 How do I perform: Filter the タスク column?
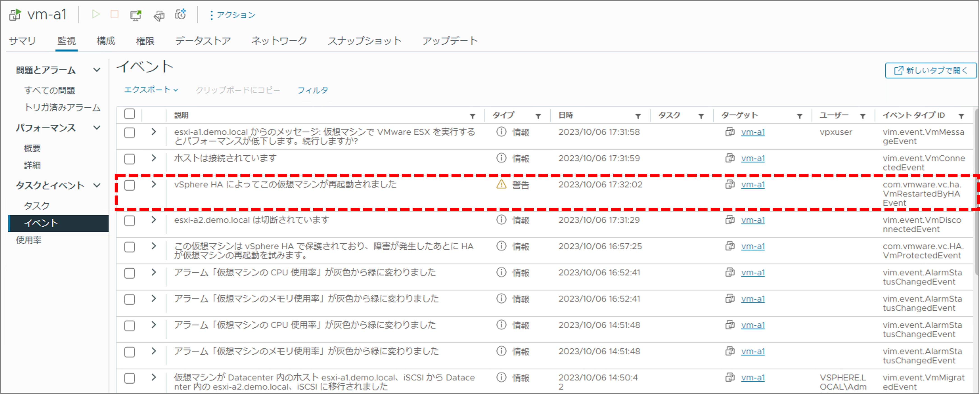pyautogui.click(x=701, y=116)
